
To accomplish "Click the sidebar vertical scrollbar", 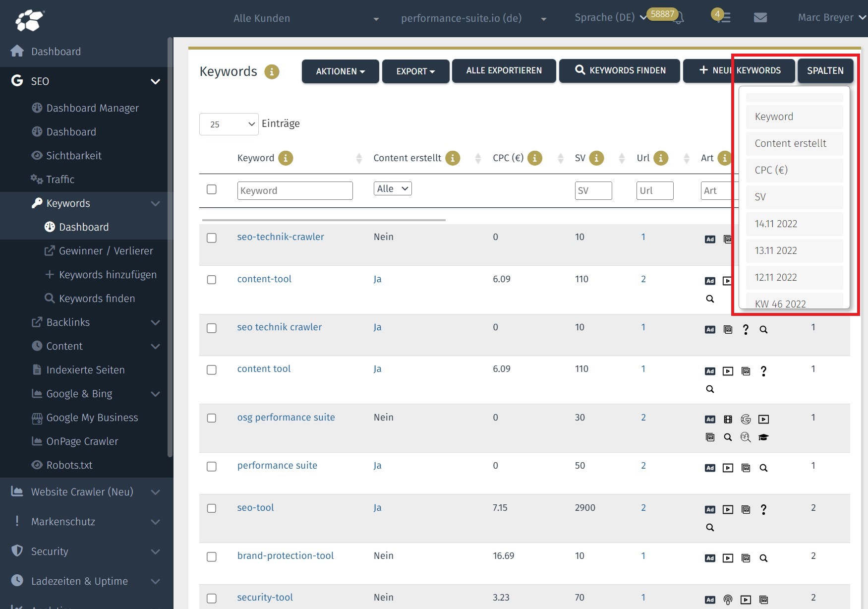I will [x=170, y=248].
